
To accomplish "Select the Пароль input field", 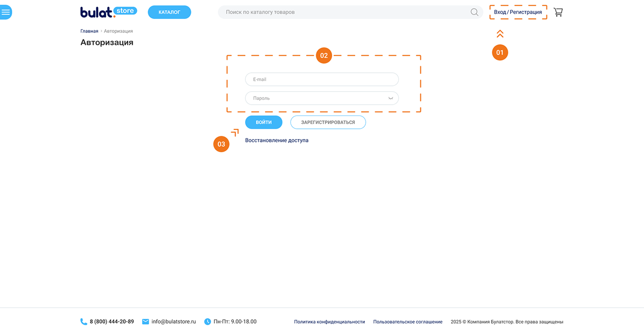I will click(x=315, y=98).
